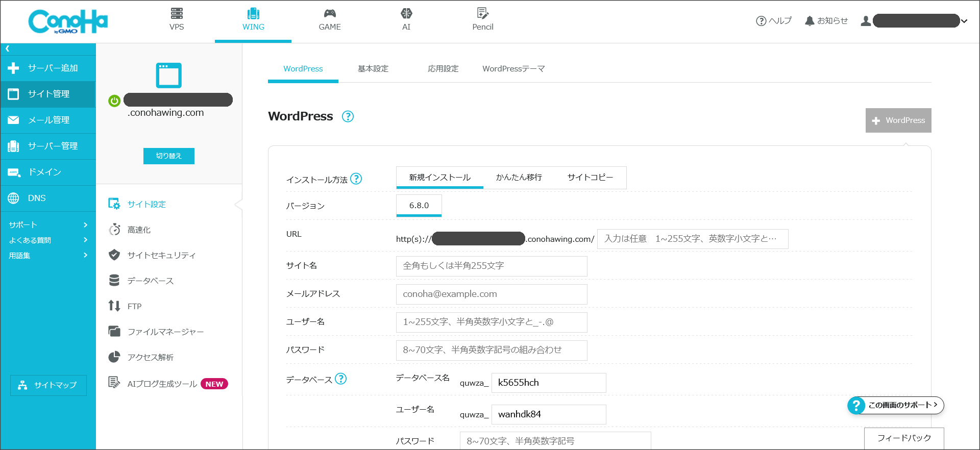The image size is (980, 450).
Task: Switch to the WordPressテーマ tab
Action: coord(513,69)
